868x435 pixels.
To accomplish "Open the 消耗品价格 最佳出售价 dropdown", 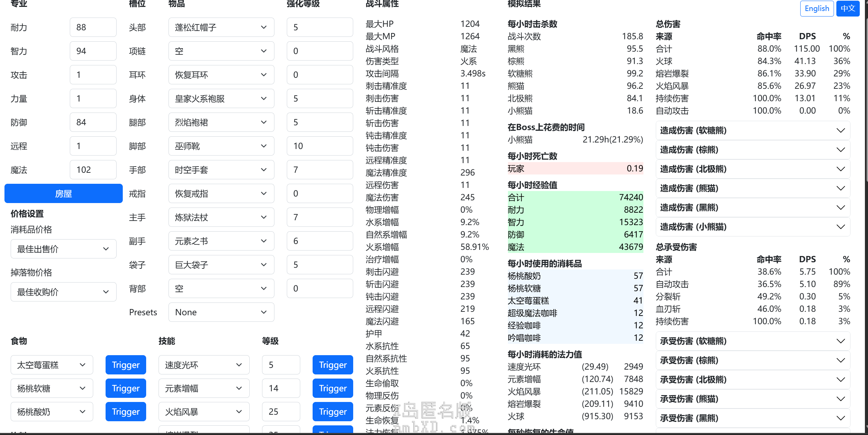I will 63,249.
